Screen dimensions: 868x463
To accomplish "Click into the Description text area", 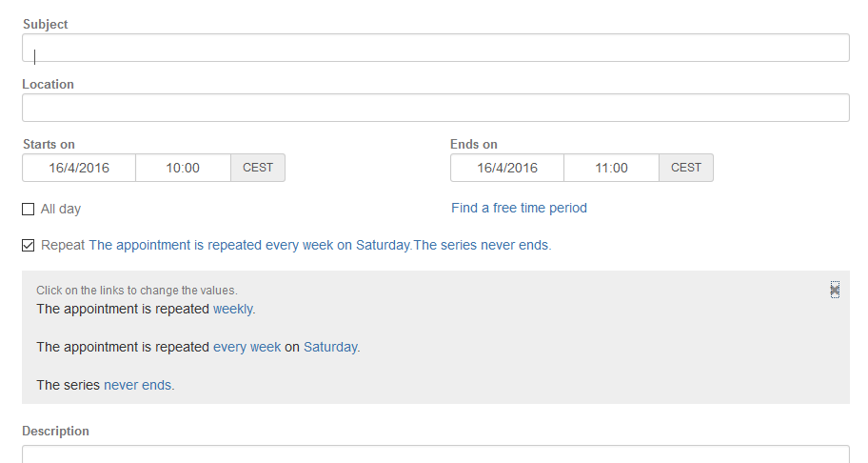I will click(436, 454).
